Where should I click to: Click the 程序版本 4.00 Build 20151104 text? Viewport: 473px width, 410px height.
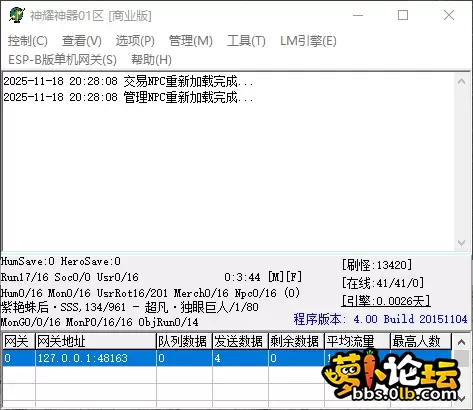coord(380,319)
